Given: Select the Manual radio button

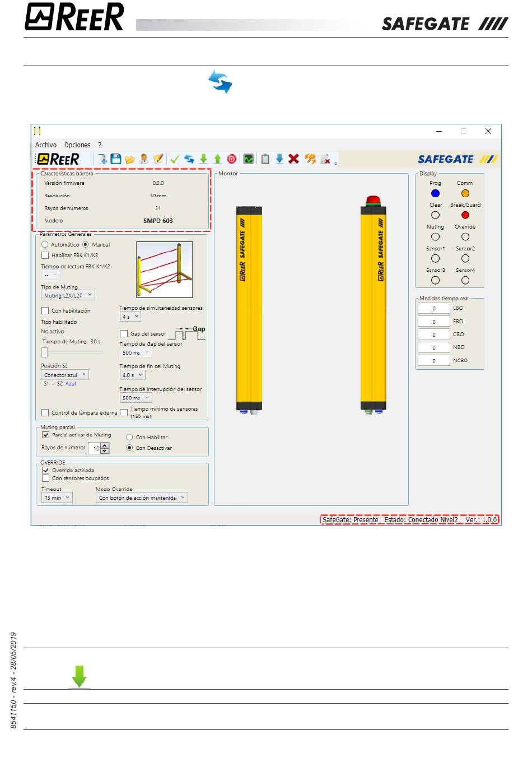Looking at the screenshot, I should click(86, 244).
